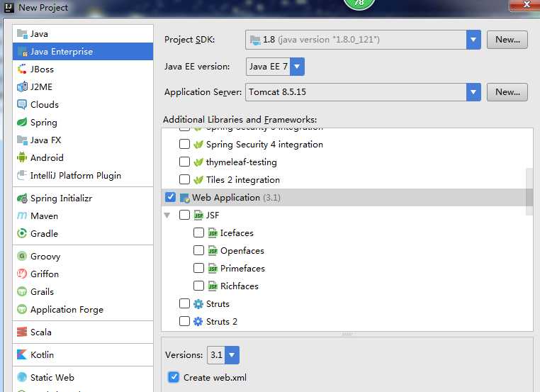Screen dimensions: 540x392
Task: Enable the Primefaces checkbox
Action: click(198, 268)
